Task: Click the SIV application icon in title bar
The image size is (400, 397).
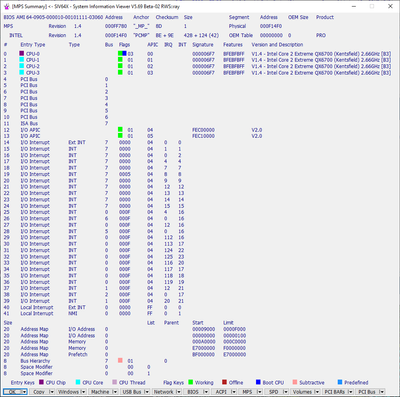Action: tap(6, 6)
